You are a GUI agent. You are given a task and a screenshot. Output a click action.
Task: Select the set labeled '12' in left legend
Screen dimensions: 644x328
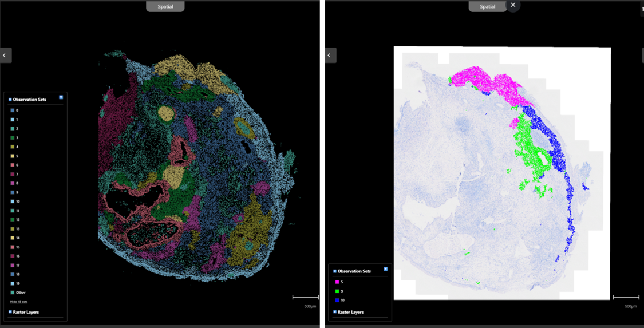pyautogui.click(x=18, y=220)
